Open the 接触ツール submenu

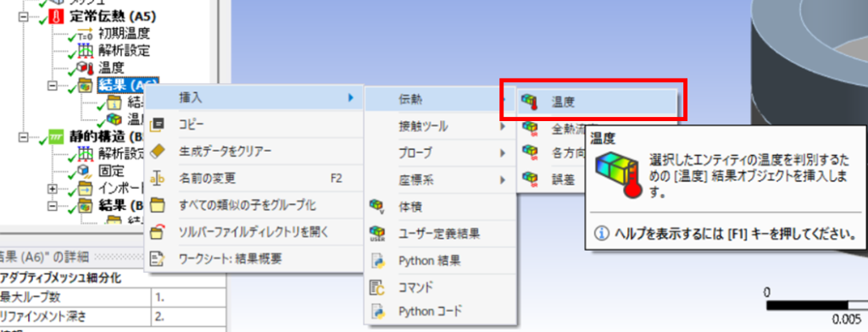click(440, 127)
